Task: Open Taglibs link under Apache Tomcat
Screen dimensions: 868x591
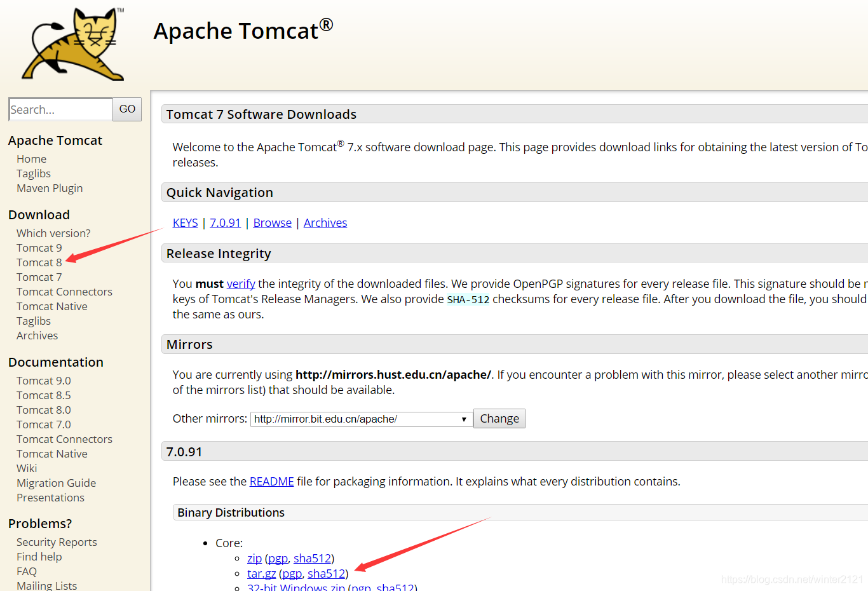Action: point(34,173)
